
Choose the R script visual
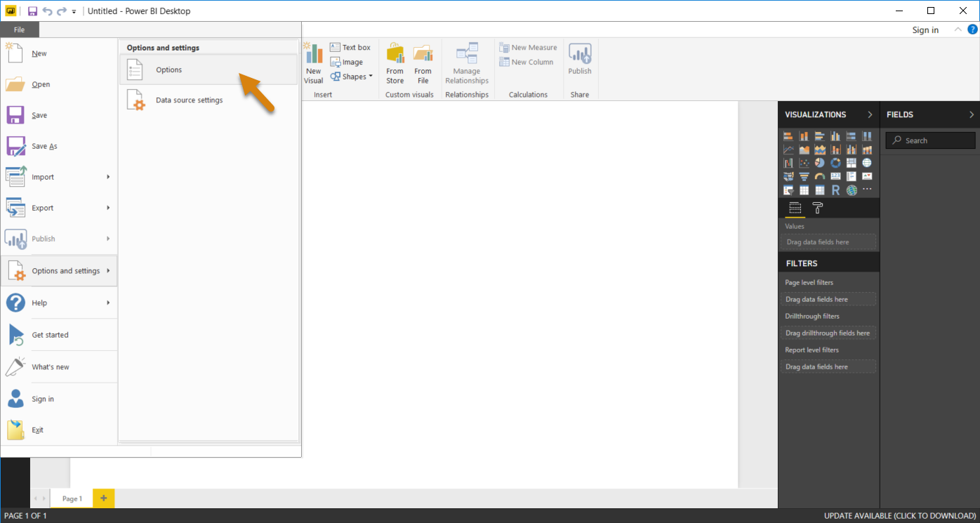tap(835, 190)
